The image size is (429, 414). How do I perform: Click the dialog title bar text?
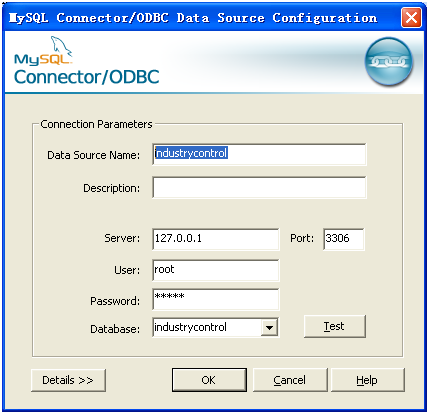(193, 18)
